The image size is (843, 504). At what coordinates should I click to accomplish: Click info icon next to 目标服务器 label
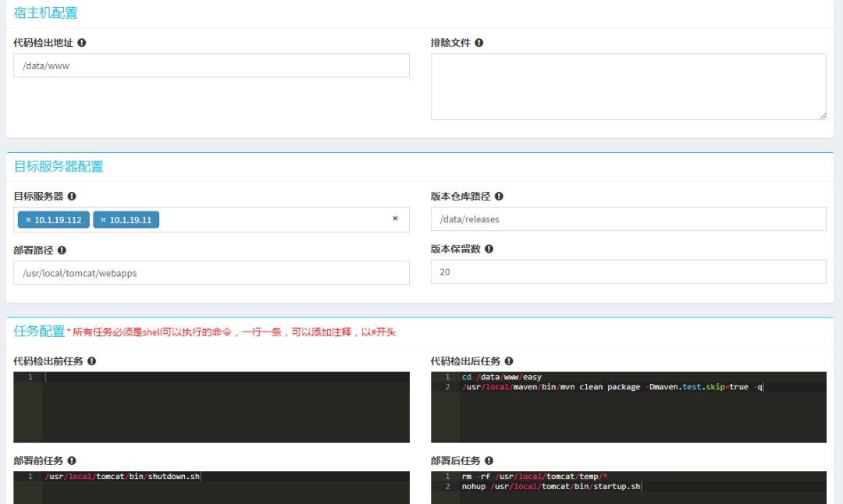click(x=72, y=196)
